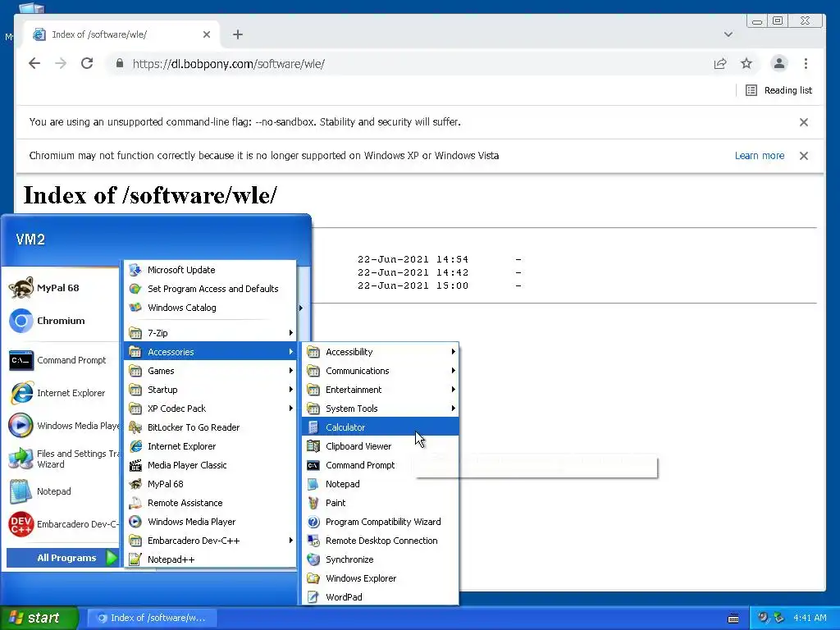840x630 pixels.
Task: Open Command Prompt in the Start menu's left column
Action: [x=61, y=361]
